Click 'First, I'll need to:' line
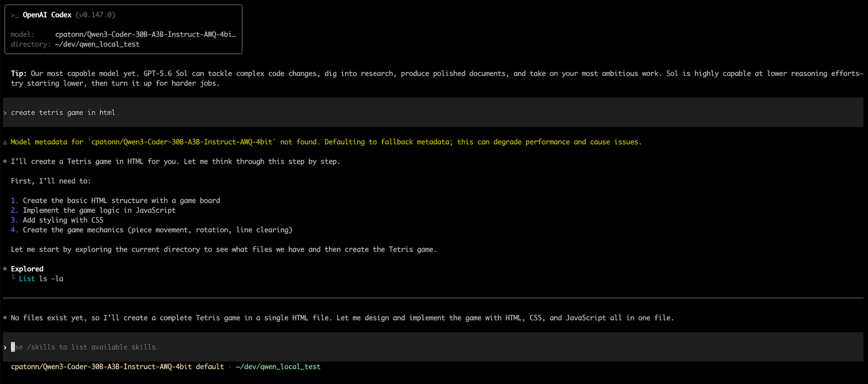This screenshot has height=384, width=868. [x=51, y=181]
